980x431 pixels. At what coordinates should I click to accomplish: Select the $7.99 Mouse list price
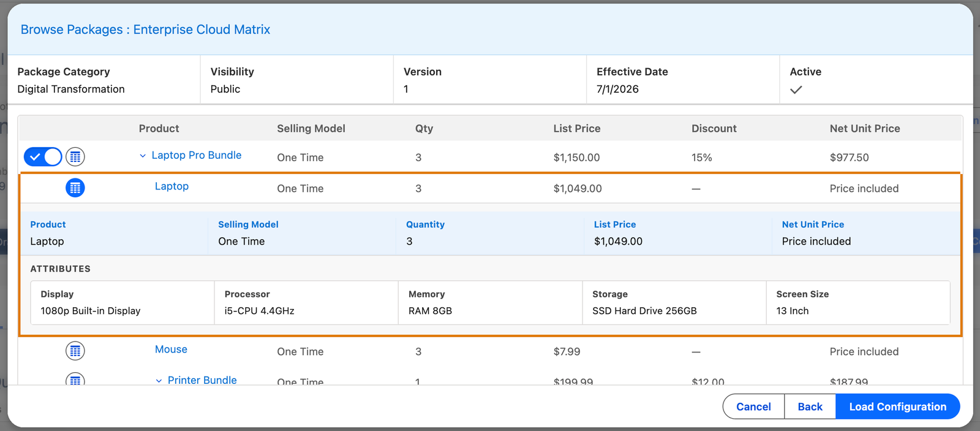click(x=567, y=352)
